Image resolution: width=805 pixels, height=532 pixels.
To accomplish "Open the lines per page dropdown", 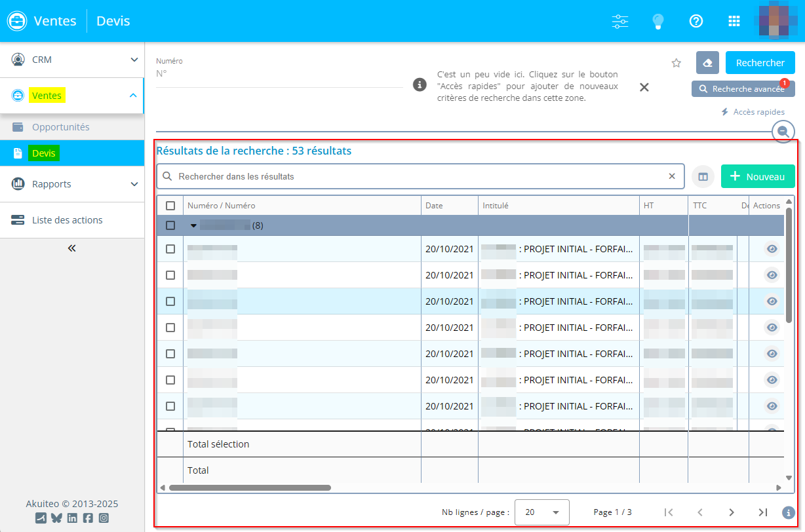I will point(541,512).
